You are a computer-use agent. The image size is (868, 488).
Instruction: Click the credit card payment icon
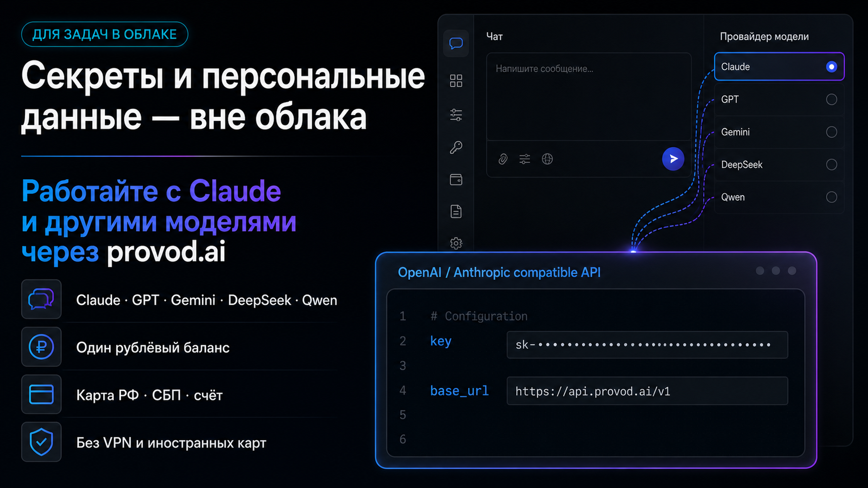coord(41,394)
